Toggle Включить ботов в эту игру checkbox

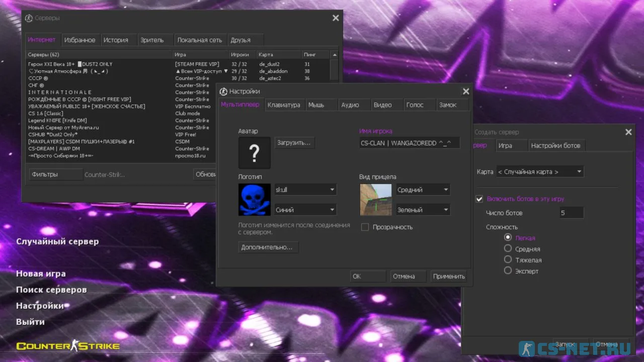click(479, 199)
